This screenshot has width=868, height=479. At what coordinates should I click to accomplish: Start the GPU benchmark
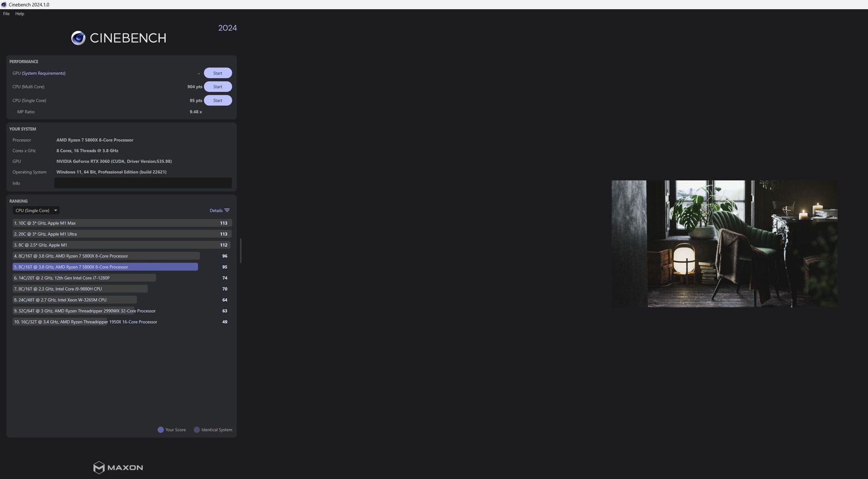pos(218,73)
